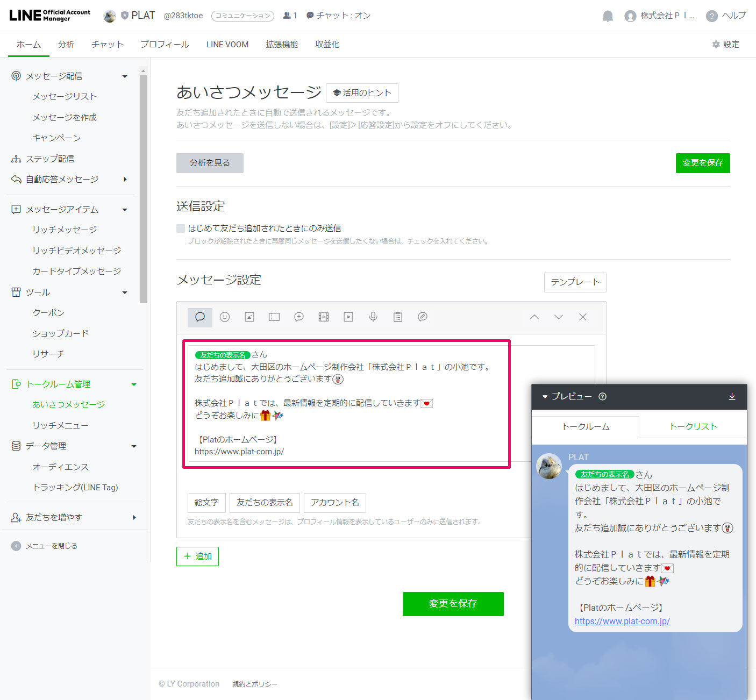Select the rich message icon
This screenshot has height=700, width=756.
tap(299, 317)
